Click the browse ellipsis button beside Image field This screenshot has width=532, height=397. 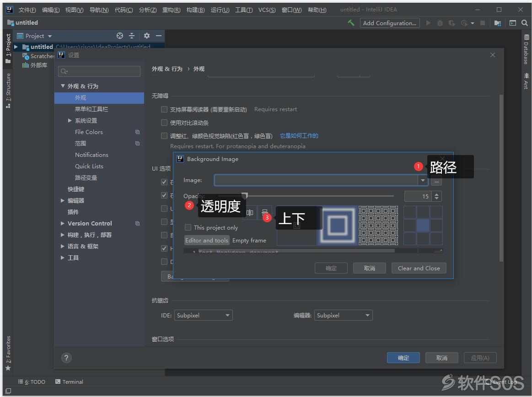(436, 181)
